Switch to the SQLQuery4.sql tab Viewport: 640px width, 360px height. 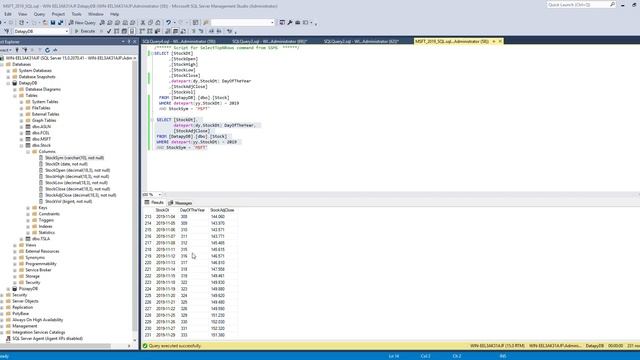179,42
